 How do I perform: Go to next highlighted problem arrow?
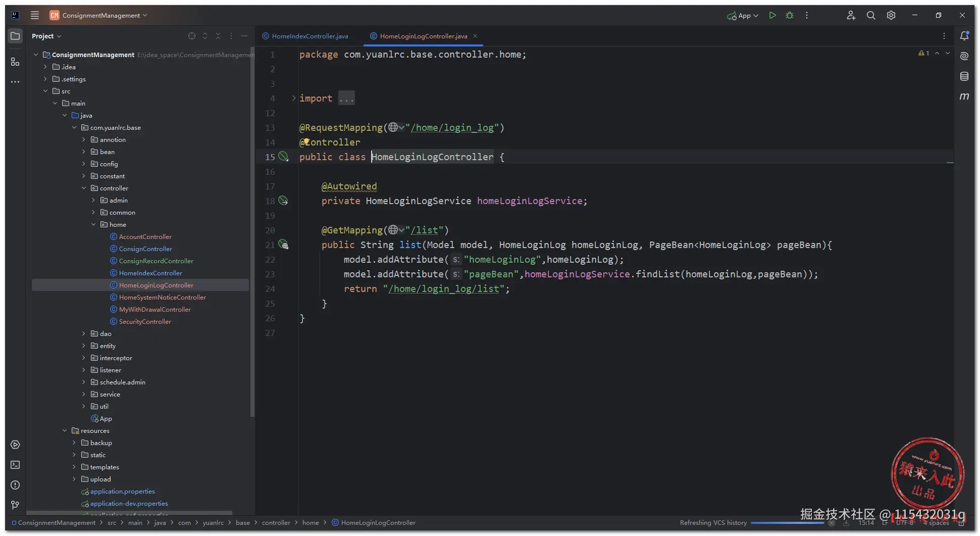[948, 53]
